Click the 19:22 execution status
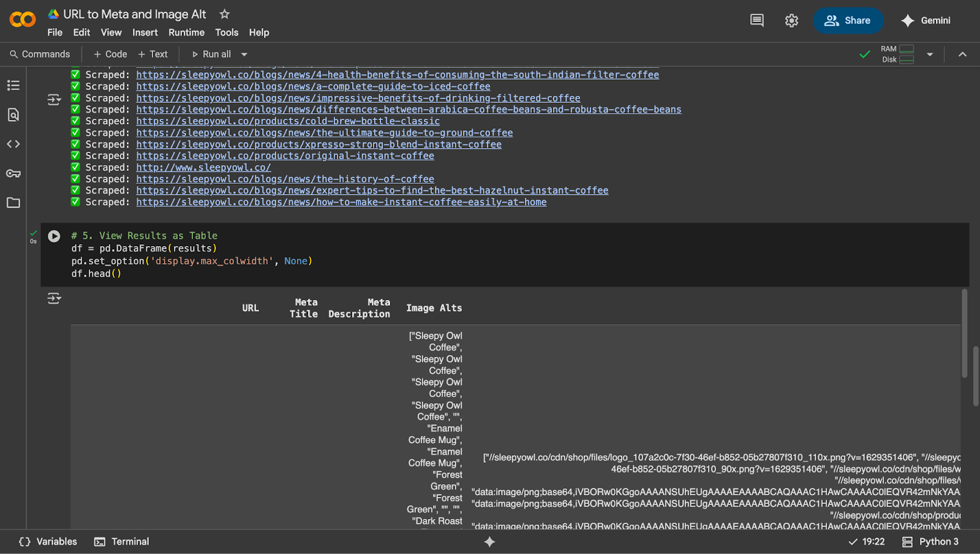 click(x=867, y=542)
